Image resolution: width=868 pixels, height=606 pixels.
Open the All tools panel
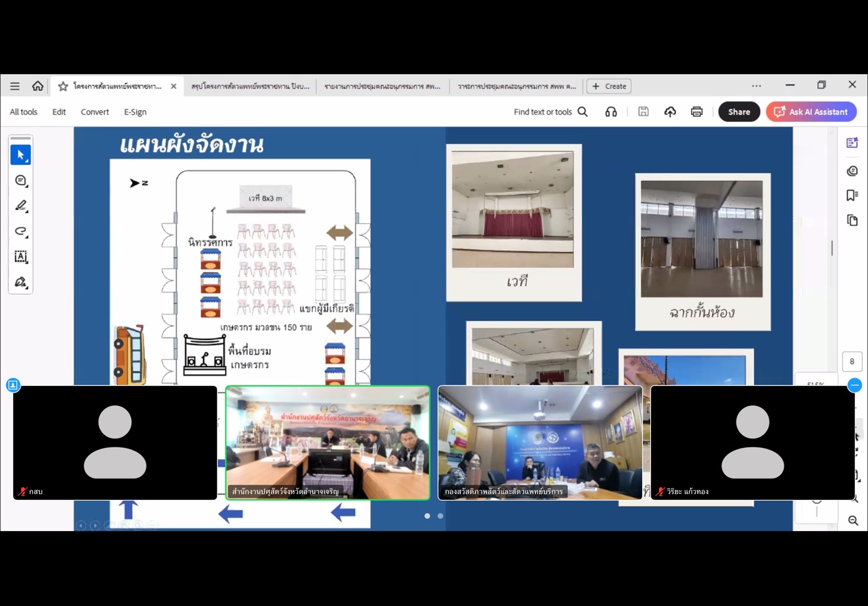(23, 112)
